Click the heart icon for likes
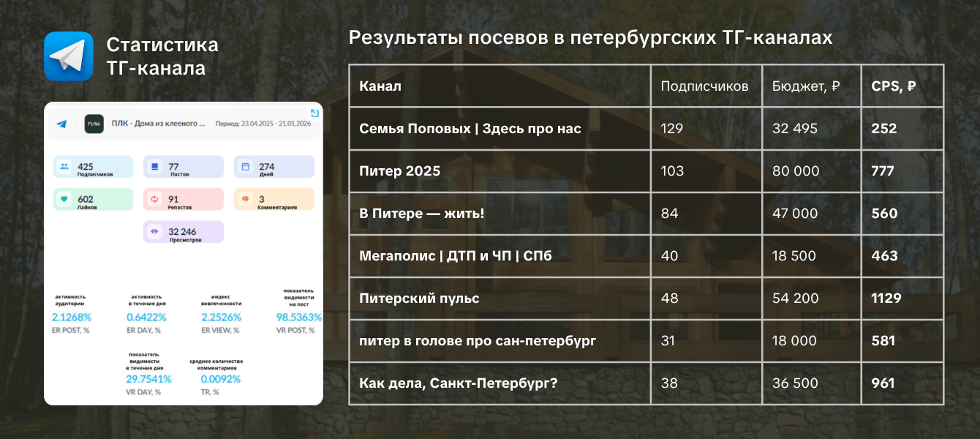Screen dimensions: 980x439 (x=64, y=199)
